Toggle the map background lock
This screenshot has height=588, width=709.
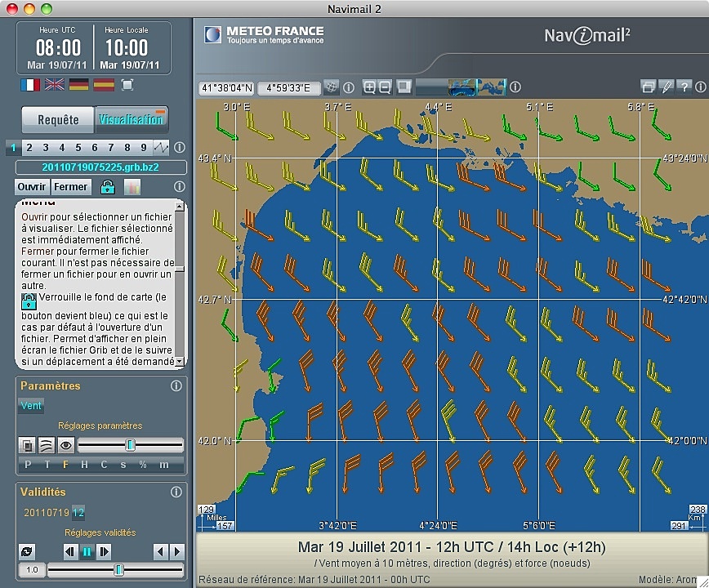coord(108,187)
